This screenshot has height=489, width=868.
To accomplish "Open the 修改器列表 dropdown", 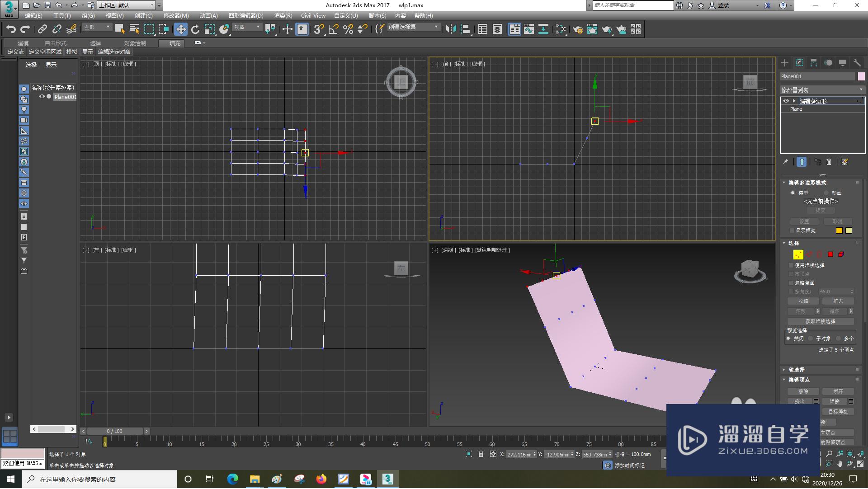I will 822,90.
